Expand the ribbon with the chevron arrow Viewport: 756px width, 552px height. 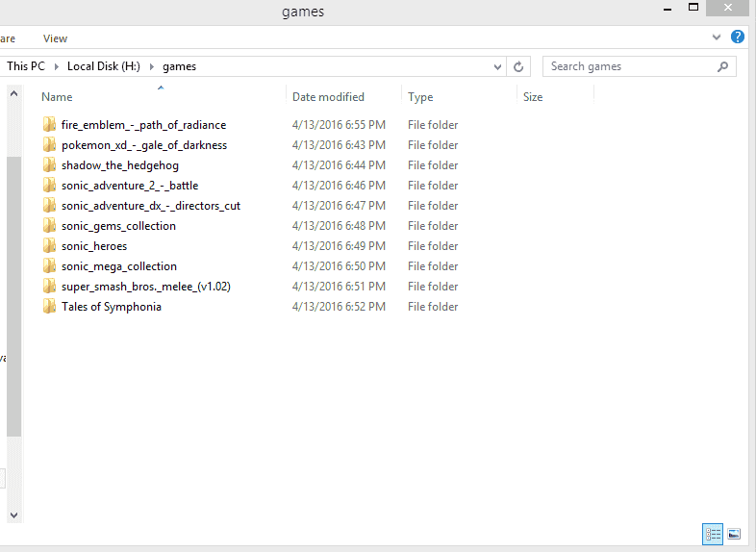716,38
